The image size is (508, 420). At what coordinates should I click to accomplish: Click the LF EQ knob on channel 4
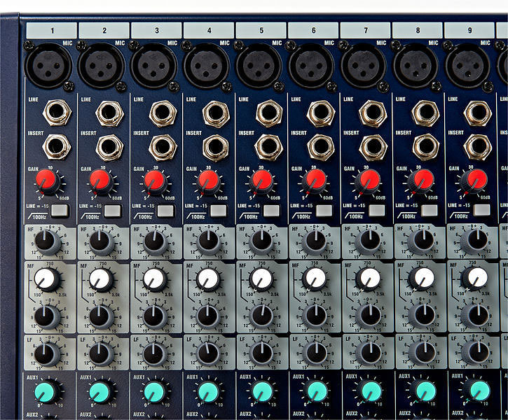tap(209, 354)
